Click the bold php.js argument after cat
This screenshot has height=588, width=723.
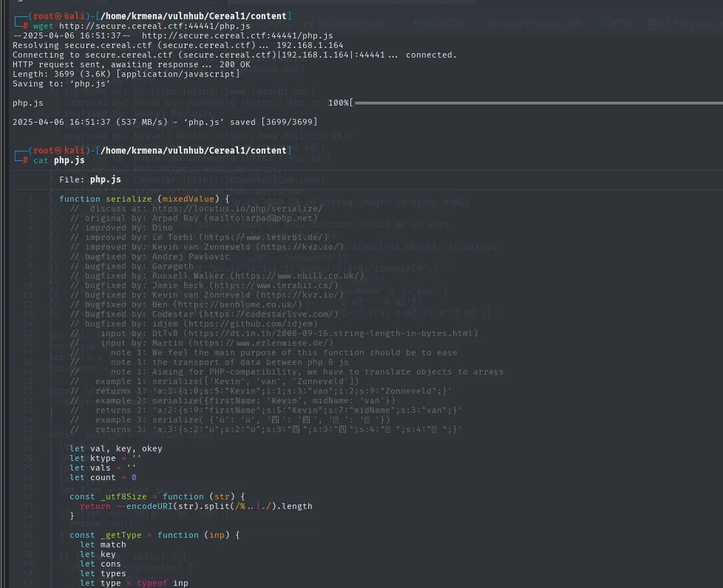tap(69, 160)
